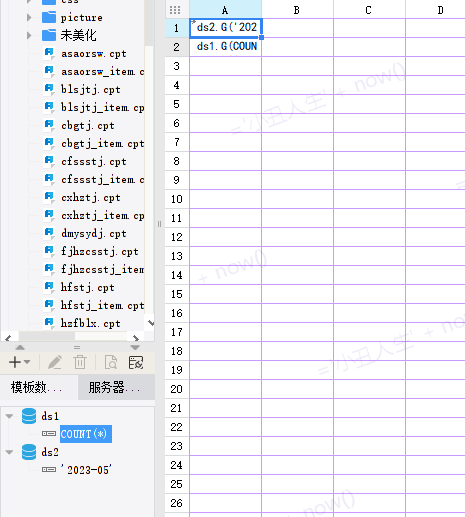Screen dimensions: 465x517
Task: Click the preview dataset icon
Action: (111, 362)
